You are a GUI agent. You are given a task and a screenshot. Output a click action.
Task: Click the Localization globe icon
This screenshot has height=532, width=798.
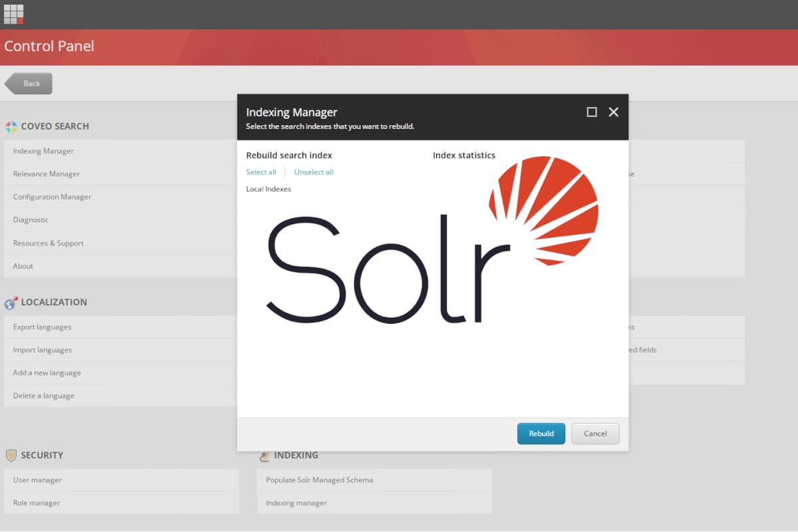(11, 303)
